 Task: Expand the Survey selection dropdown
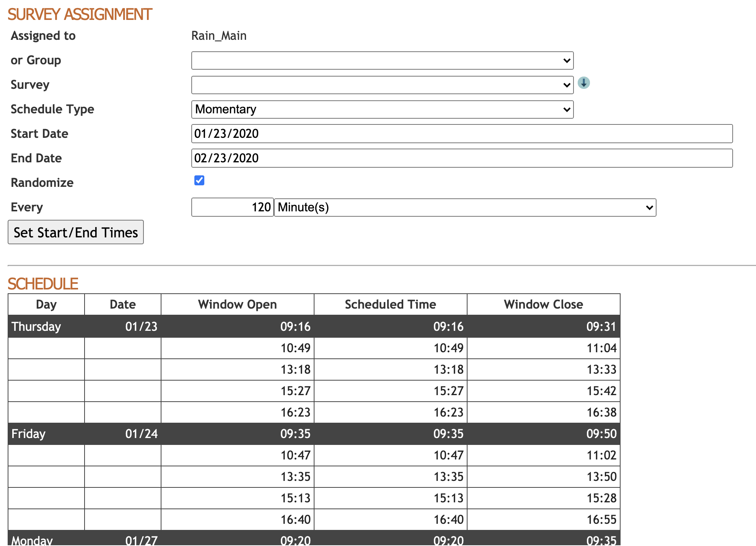tap(382, 85)
